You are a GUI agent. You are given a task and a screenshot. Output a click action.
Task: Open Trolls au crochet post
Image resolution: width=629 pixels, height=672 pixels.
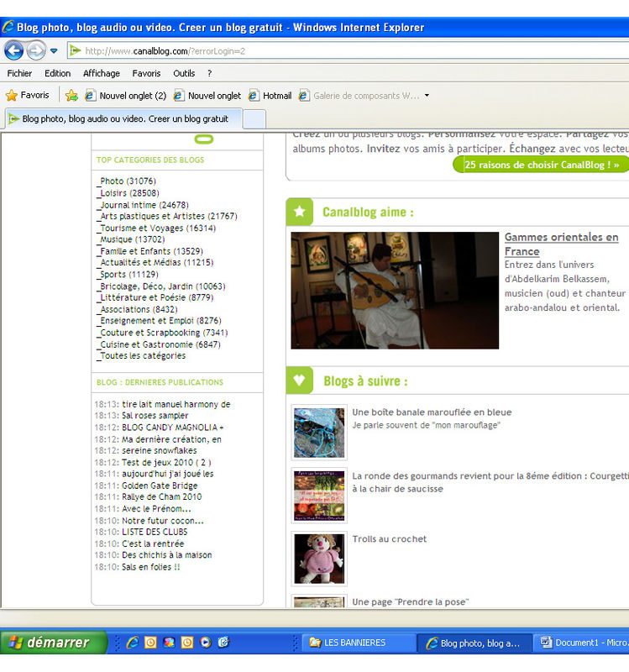(x=390, y=539)
